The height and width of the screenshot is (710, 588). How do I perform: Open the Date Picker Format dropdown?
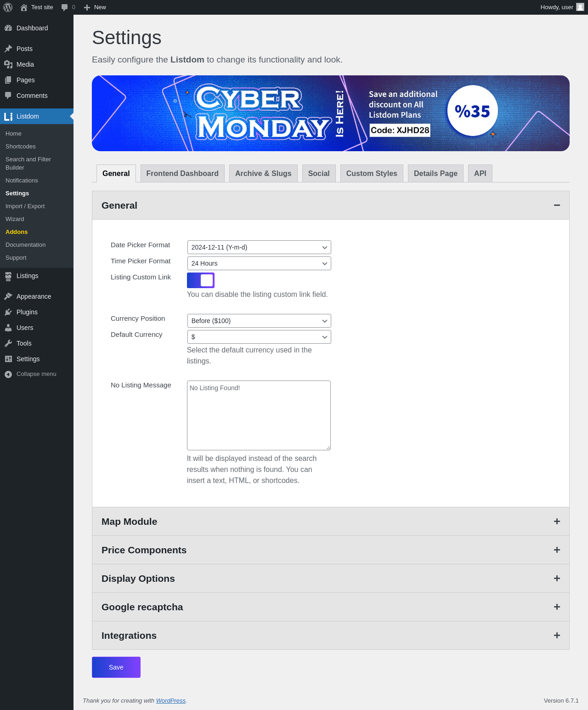click(x=259, y=247)
